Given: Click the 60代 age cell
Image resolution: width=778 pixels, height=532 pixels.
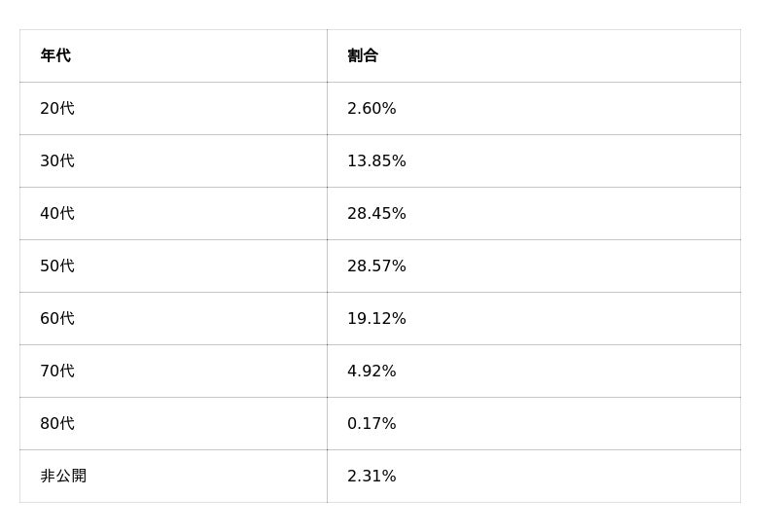Looking at the screenshot, I should 57,319.
